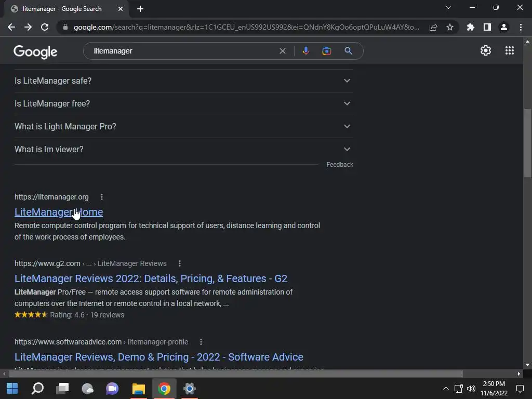Expand "What is Light Manager Pro?" question
Viewport: 532px width, 399px height.
point(183,126)
